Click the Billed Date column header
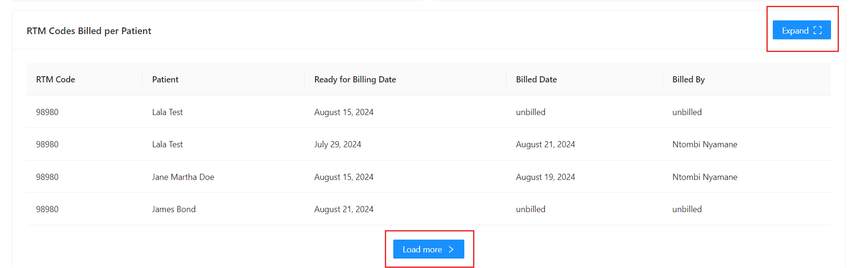868x268 pixels. click(536, 80)
